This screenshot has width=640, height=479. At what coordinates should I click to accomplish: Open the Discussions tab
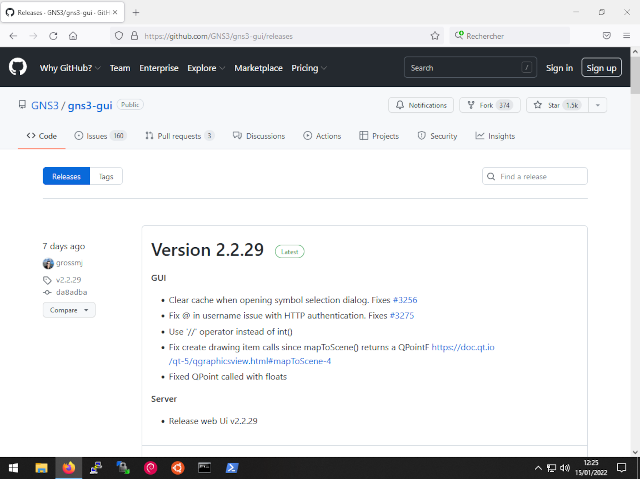[x=259, y=136]
